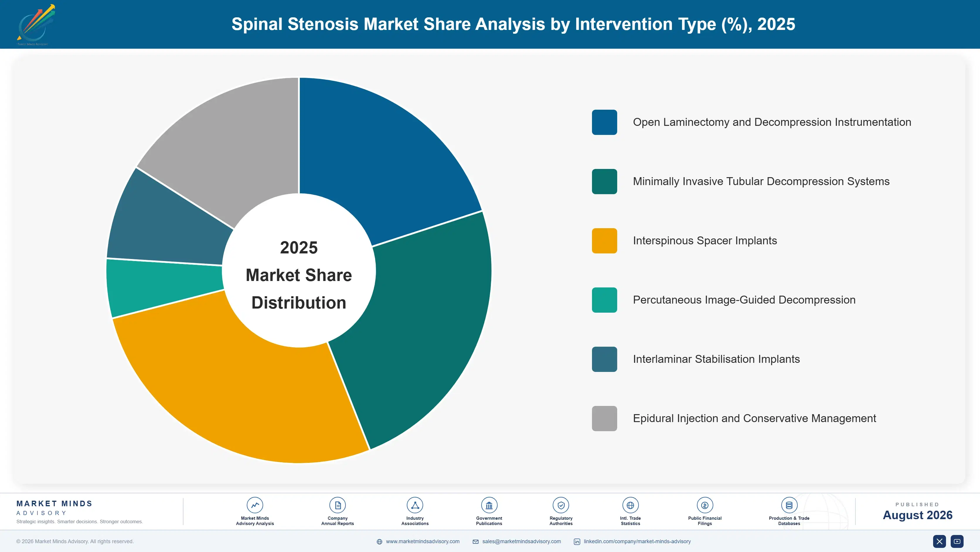Open the linkedin.com/company/market-minds-advisory link
The height and width of the screenshot is (552, 980).
point(637,541)
